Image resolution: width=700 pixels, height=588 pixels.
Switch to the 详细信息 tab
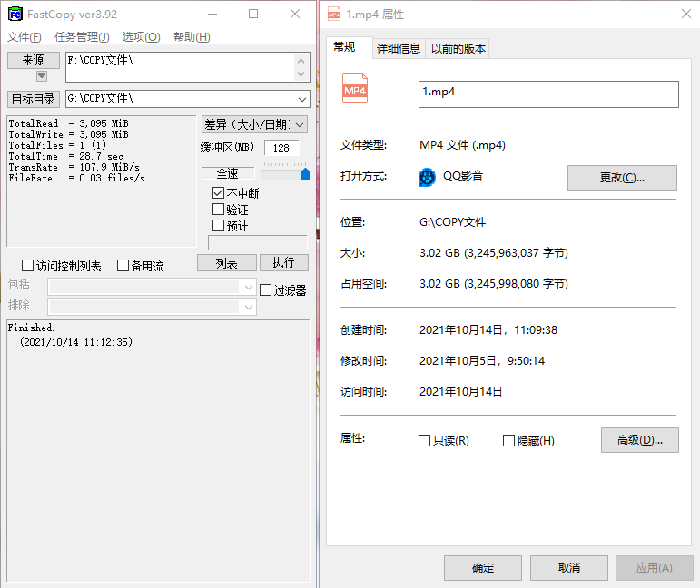(399, 49)
